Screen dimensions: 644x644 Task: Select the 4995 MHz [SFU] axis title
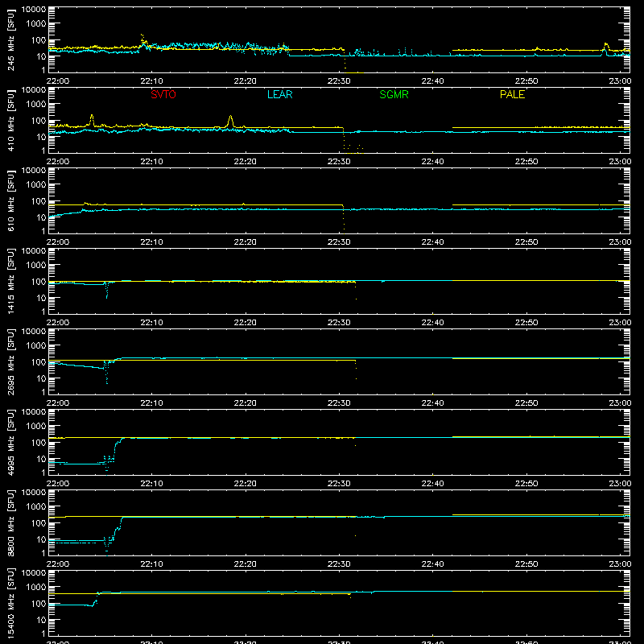[x=11, y=442]
